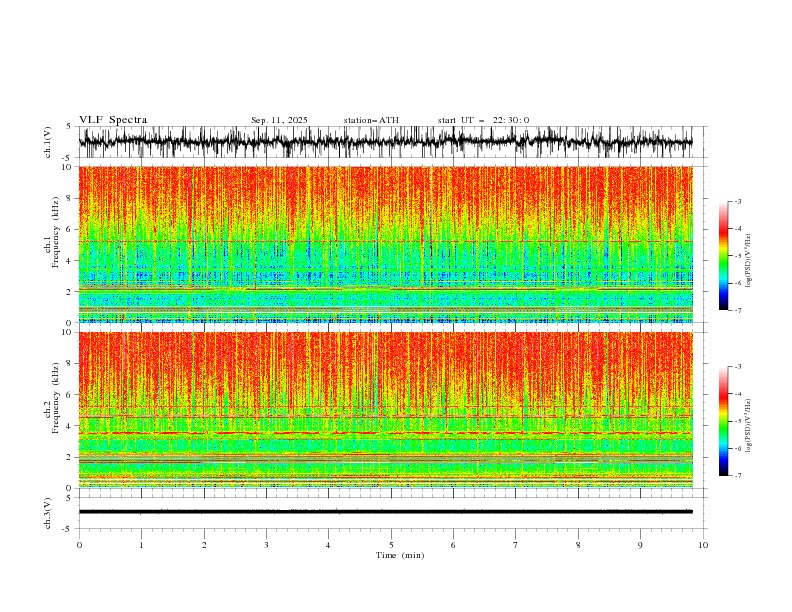Click the ch.2 spectrogram color scale bar
Screen dimensions: 792x612
(x=723, y=421)
